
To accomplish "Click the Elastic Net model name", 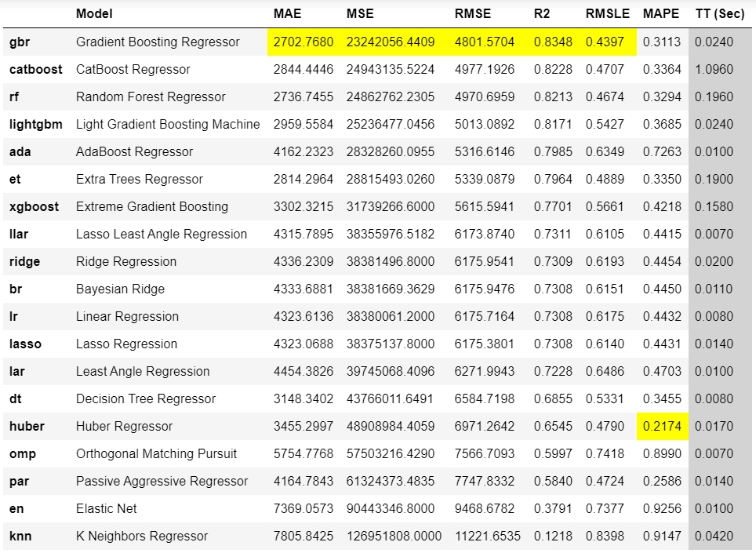I will point(107,508).
